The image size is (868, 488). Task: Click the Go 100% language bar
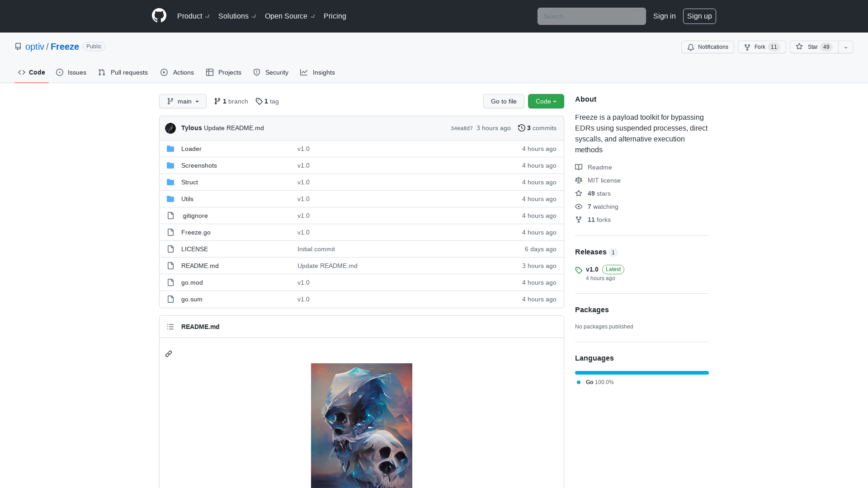(642, 373)
